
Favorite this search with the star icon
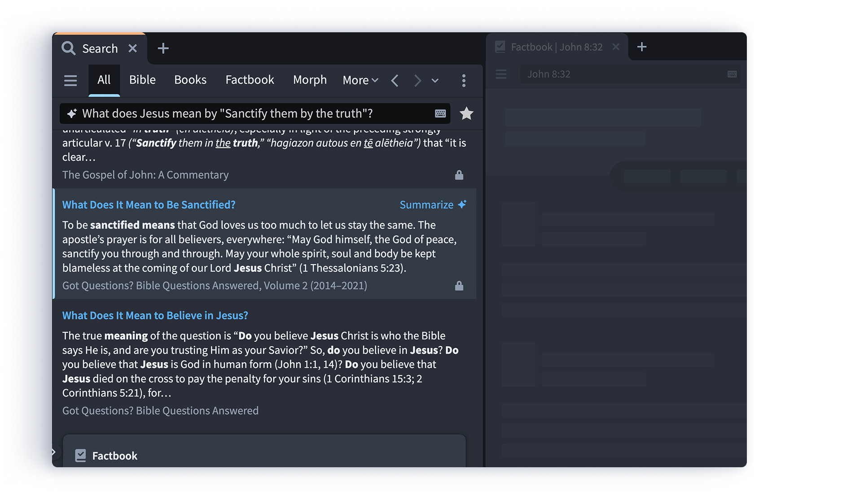[467, 113]
